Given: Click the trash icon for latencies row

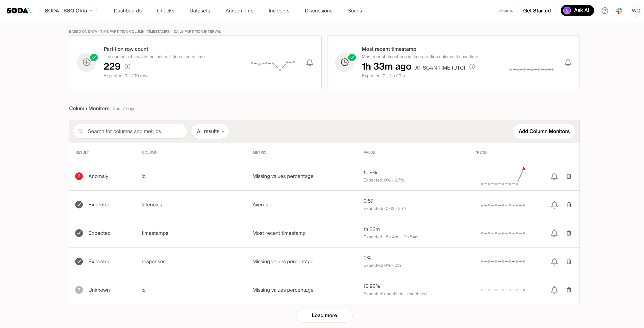Looking at the screenshot, I should point(569,205).
